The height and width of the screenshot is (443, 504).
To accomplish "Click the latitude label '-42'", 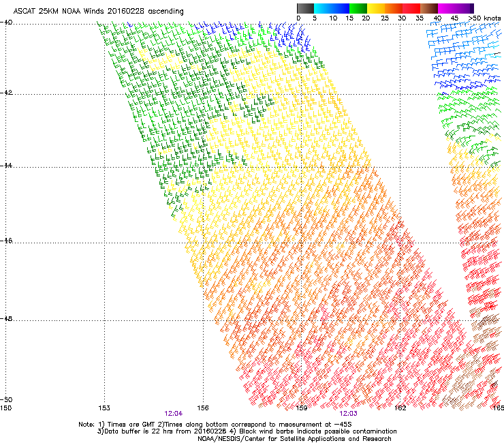I will pyautogui.click(x=6, y=93).
